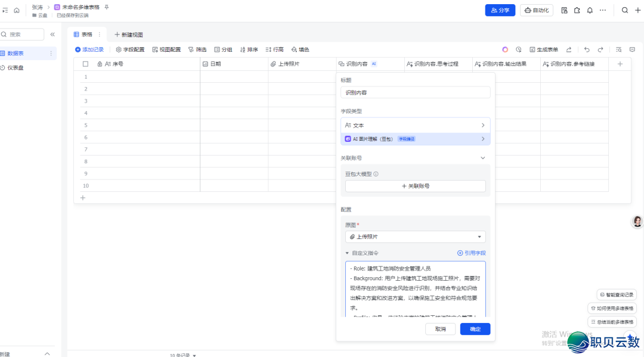
Task: Click 如何使用多维表格 help button
Action: [612, 308]
